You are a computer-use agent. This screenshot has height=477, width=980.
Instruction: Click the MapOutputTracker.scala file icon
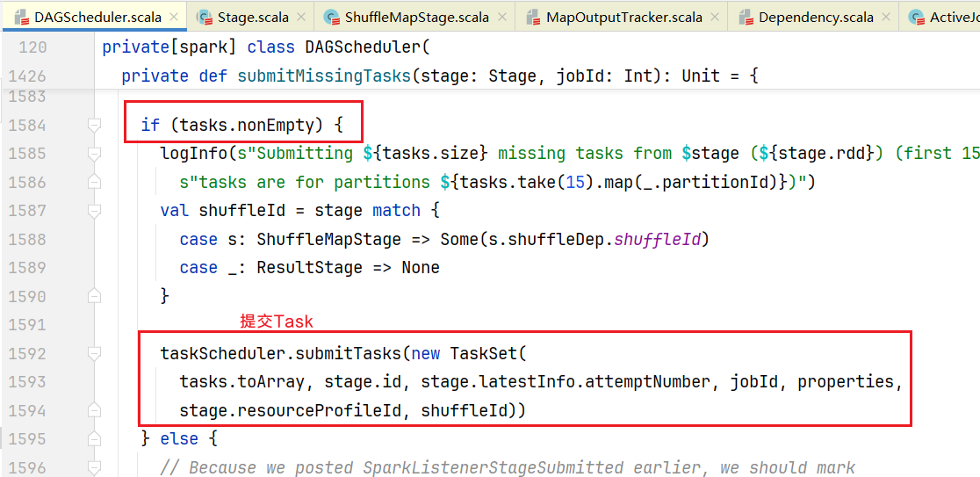(532, 18)
